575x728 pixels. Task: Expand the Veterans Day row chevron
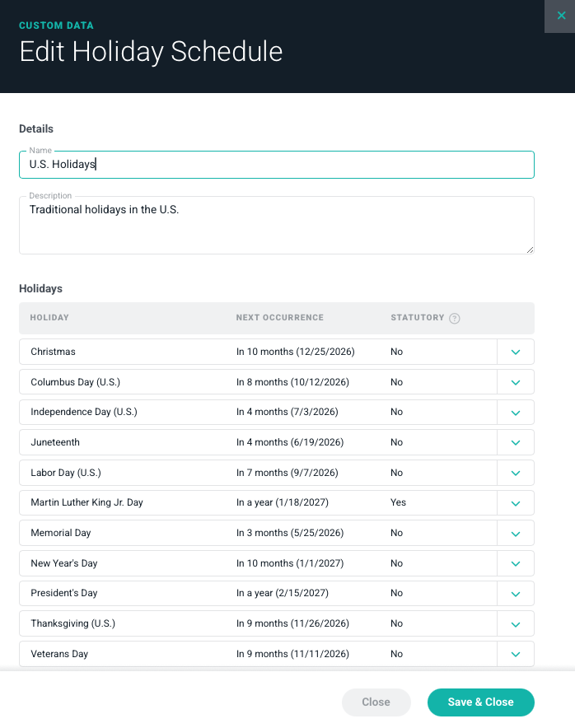click(x=516, y=654)
